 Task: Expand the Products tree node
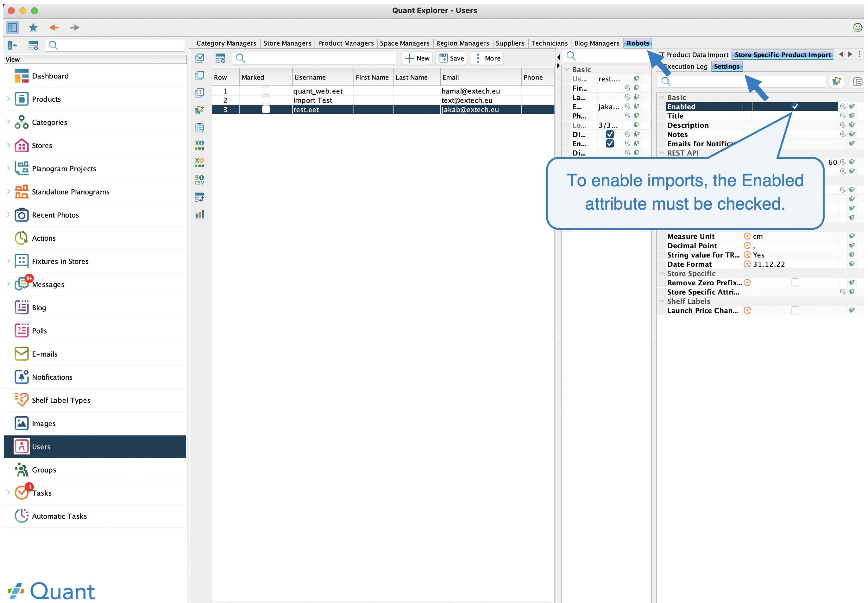(x=8, y=99)
